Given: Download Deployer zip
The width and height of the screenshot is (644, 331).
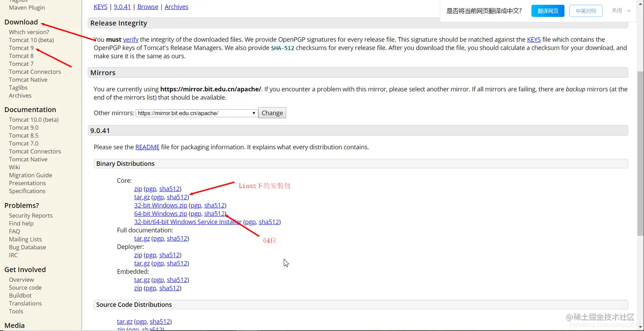Looking at the screenshot, I should point(138,255).
